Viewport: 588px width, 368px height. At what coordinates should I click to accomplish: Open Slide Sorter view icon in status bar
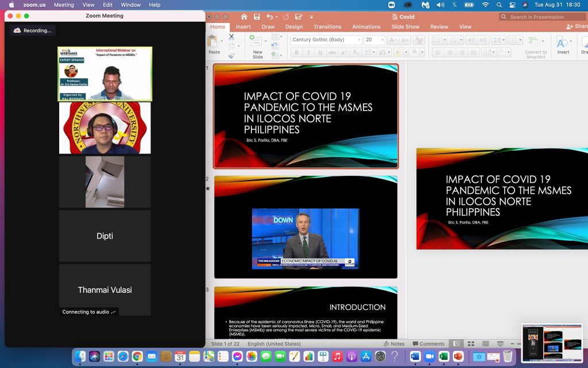click(x=470, y=344)
